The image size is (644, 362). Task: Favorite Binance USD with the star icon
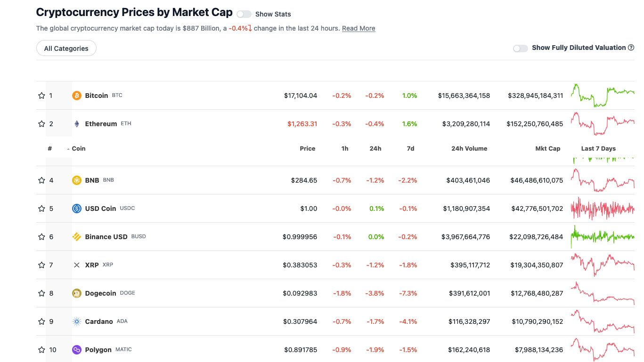pos(41,237)
